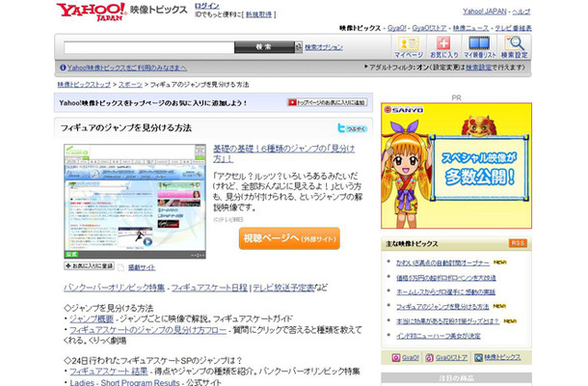The image size is (588, 386).
Task: Open the video thumbnail preview image
Action: 135,202
